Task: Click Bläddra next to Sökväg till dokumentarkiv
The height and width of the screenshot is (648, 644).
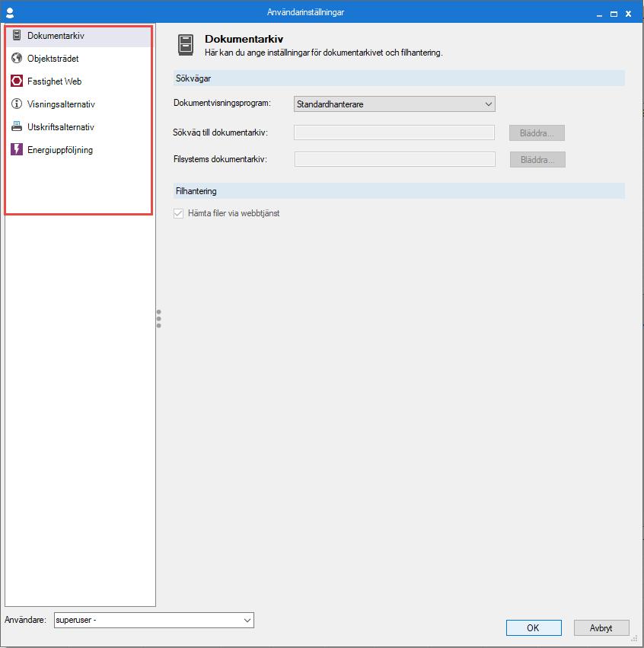Action: (537, 133)
